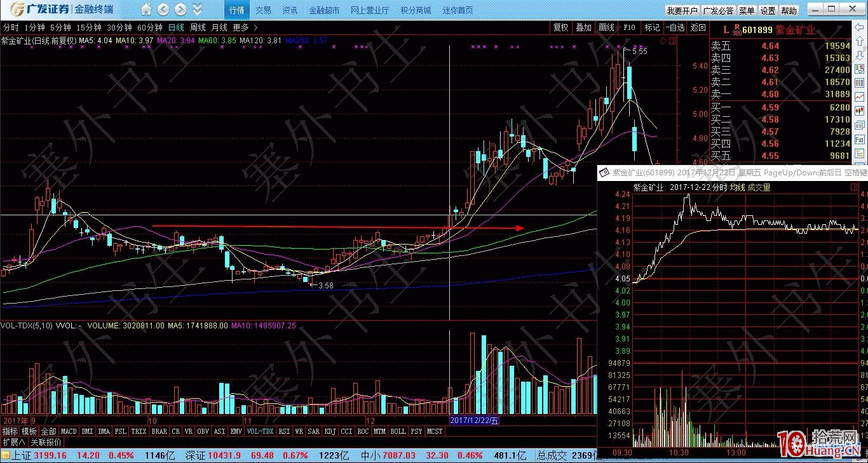The image size is (868, 463).
Task: Click the 画线 draw line button
Action: point(606,28)
